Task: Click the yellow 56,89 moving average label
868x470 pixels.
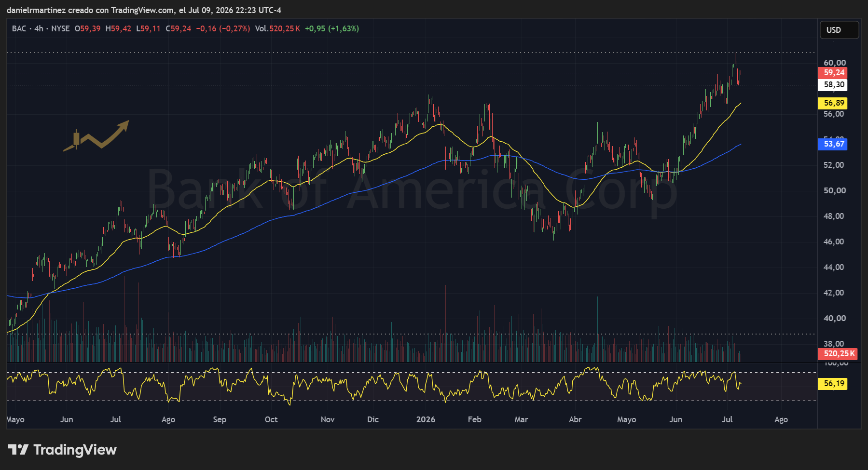Action: 833,103
